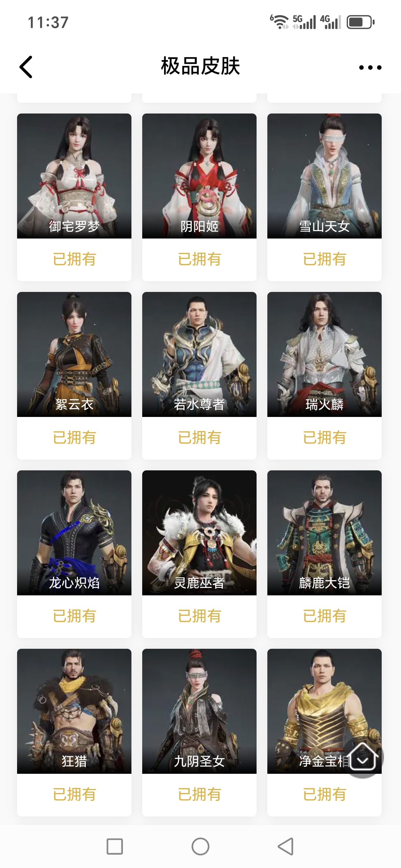The width and height of the screenshot is (401, 868).
Task: Tap the floating home expand icon
Action: click(363, 757)
